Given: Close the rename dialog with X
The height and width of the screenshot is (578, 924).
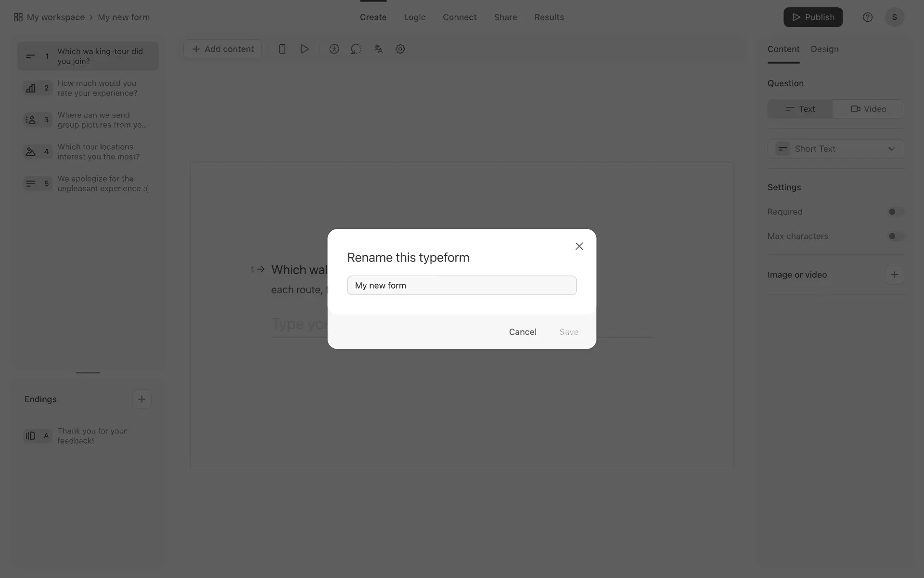Looking at the screenshot, I should coord(579,246).
